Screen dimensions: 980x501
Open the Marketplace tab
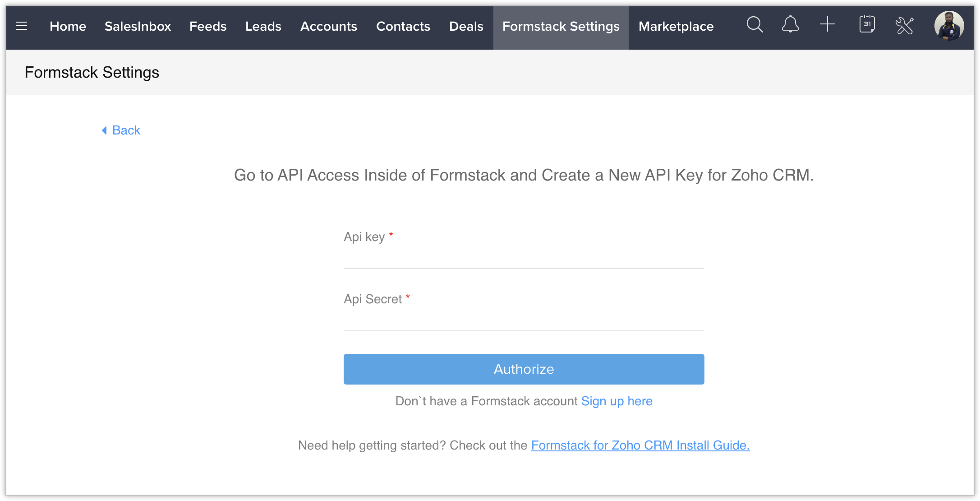point(676,27)
